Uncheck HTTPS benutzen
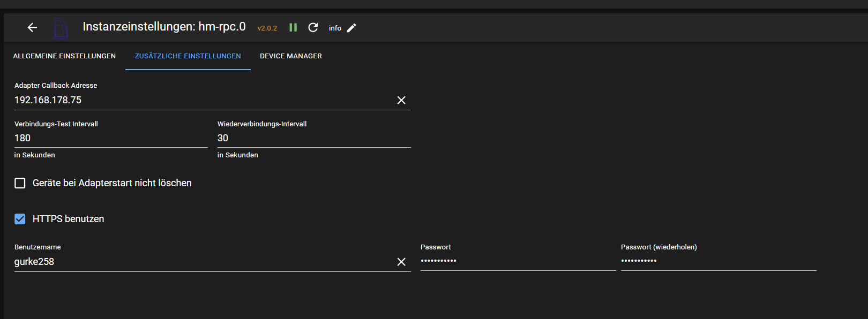The height and width of the screenshot is (319, 868). [20, 219]
